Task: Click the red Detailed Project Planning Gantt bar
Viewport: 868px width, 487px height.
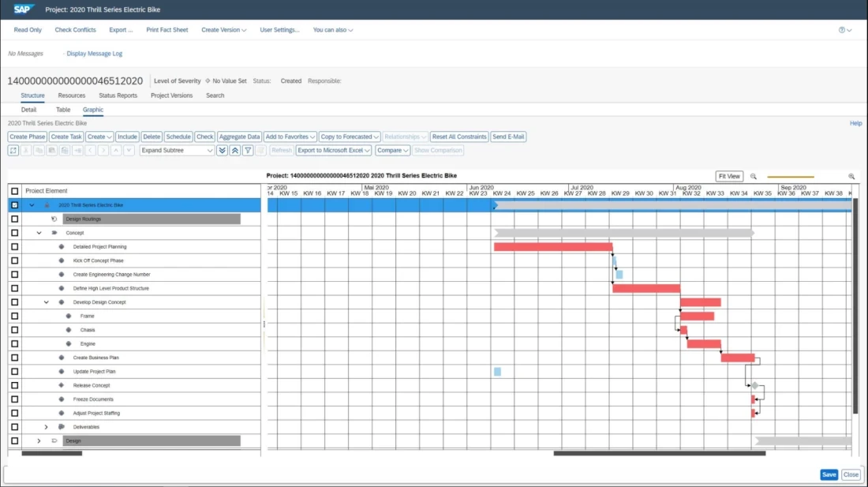Action: (553, 247)
